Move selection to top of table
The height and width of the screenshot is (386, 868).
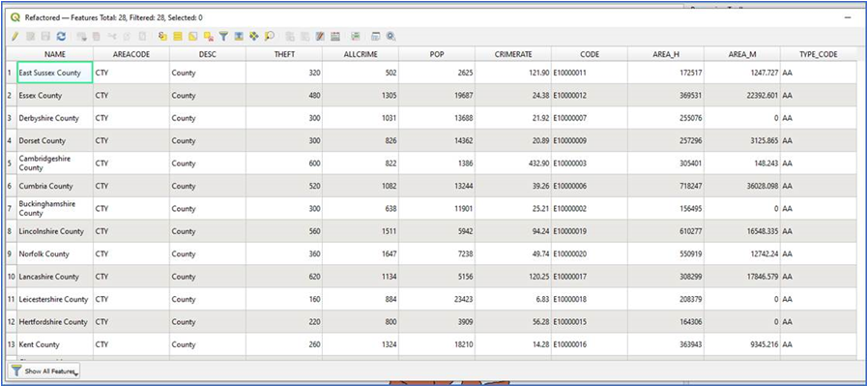tap(239, 37)
